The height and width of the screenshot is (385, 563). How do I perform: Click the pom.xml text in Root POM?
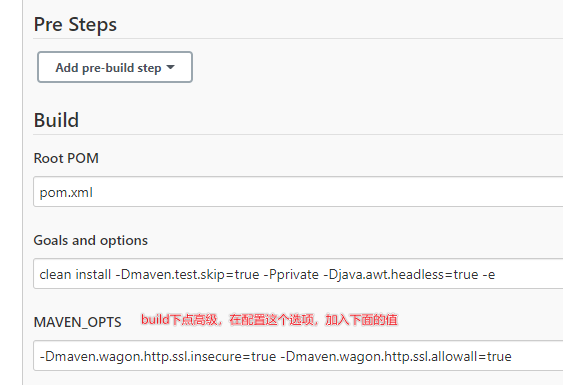click(66, 193)
